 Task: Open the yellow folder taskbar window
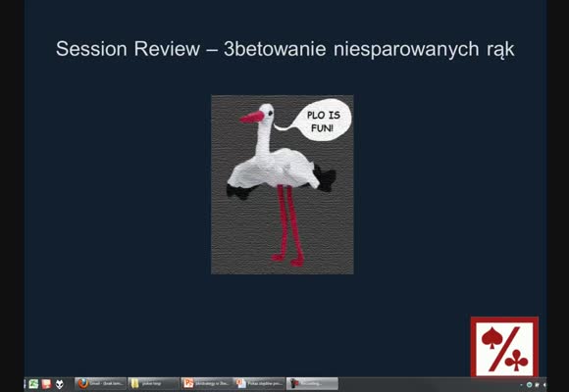click(153, 383)
